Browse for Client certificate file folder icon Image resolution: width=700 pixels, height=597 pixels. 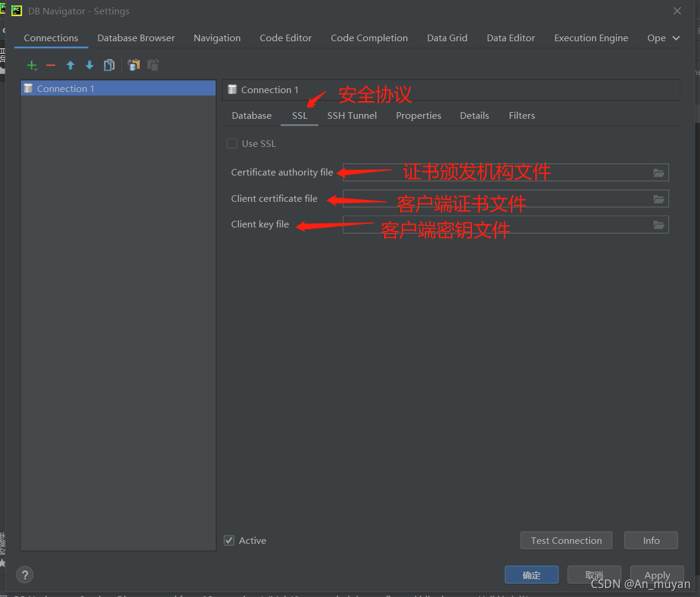(658, 199)
